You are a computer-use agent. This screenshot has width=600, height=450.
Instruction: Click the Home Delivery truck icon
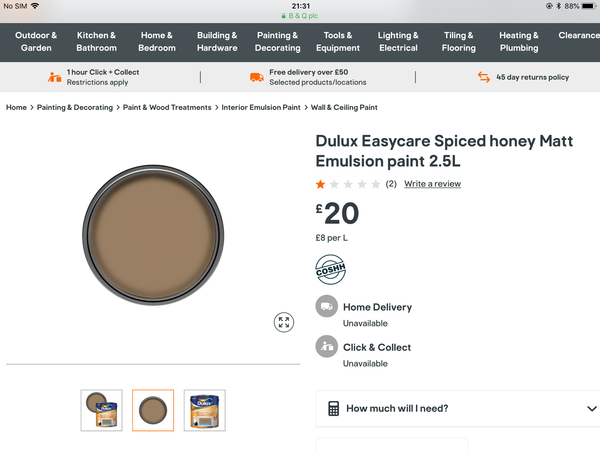[326, 307]
